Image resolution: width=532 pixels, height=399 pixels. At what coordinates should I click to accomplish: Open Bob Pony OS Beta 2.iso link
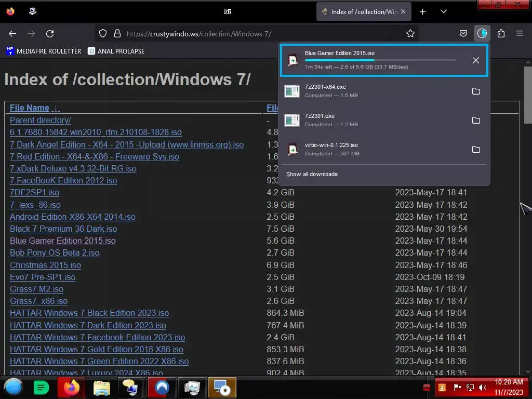point(55,253)
